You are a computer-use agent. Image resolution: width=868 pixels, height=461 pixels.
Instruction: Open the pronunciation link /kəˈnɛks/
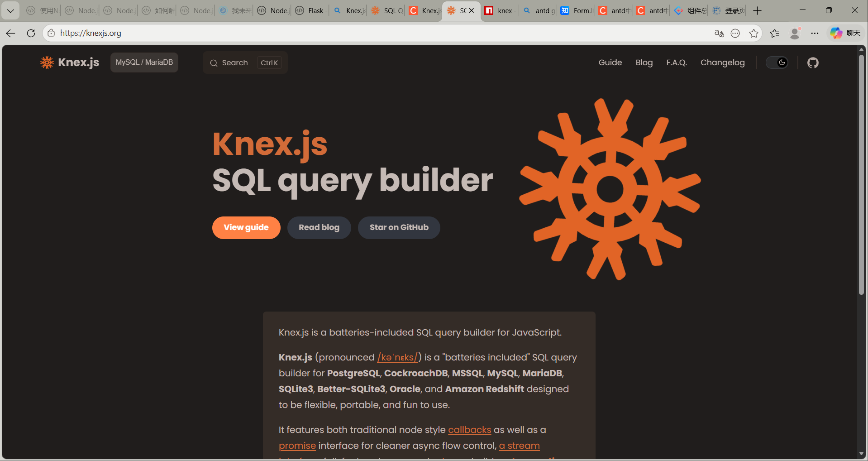(398, 357)
